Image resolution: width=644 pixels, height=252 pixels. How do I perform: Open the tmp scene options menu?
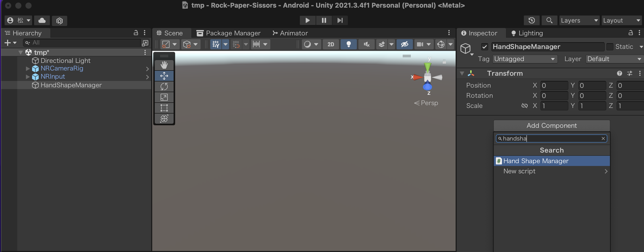point(145,52)
